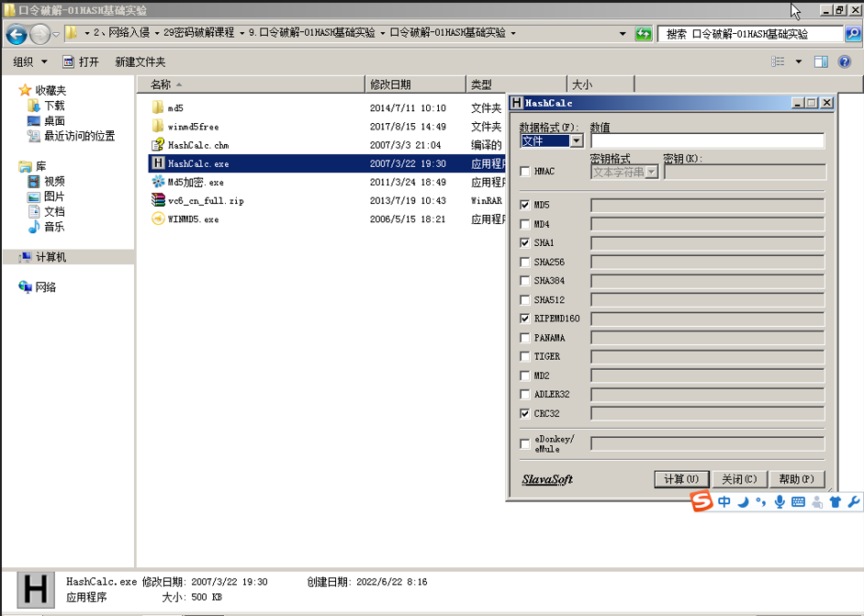
Task: Open the Sogou skin shirt icon
Action: pos(836,502)
